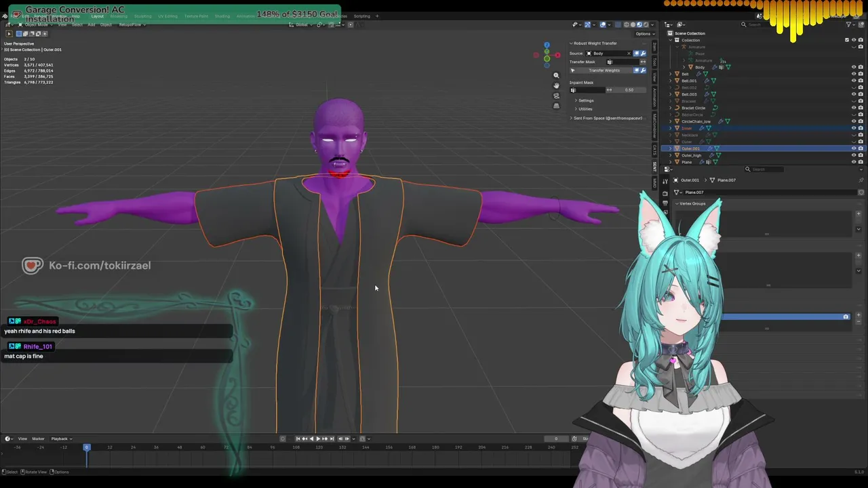This screenshot has width=868, height=488.
Task: Toggle the camera view icon in viewport
Action: tap(556, 96)
